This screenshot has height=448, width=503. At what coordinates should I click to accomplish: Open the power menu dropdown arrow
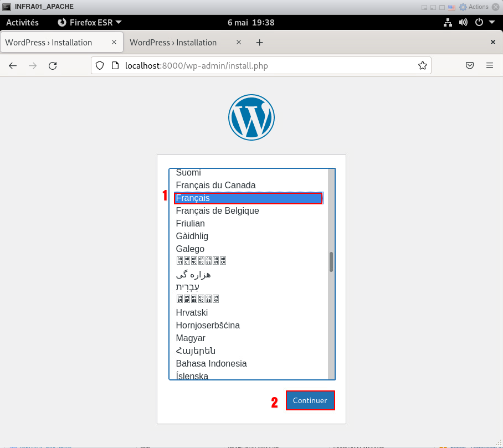click(491, 23)
